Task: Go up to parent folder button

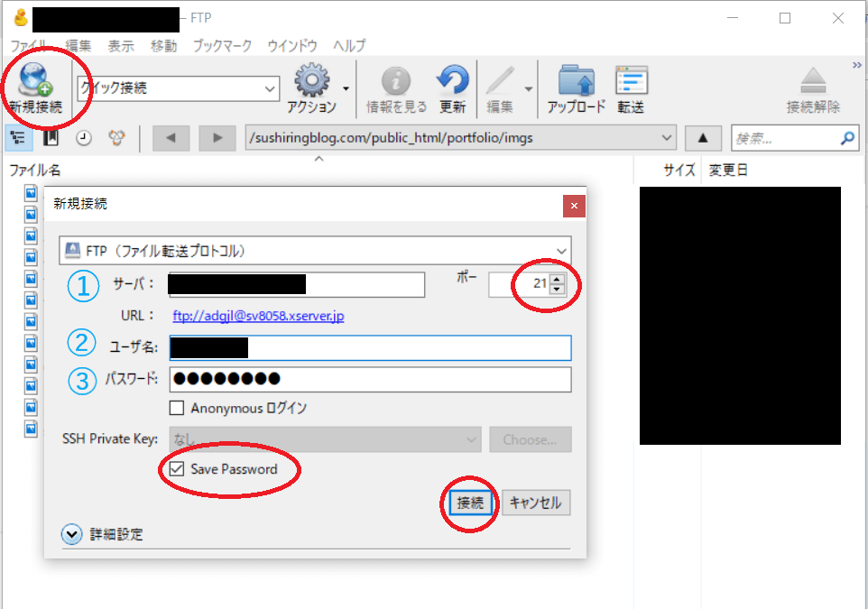Action: [703, 138]
